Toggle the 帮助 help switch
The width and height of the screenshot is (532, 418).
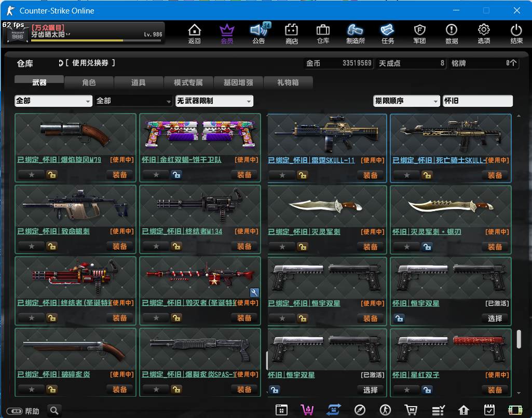15,411
